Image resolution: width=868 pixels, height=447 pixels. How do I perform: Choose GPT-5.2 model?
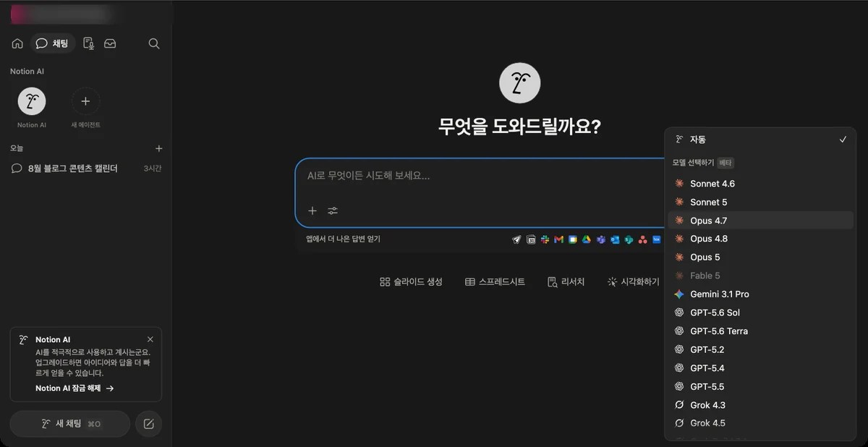760,349
